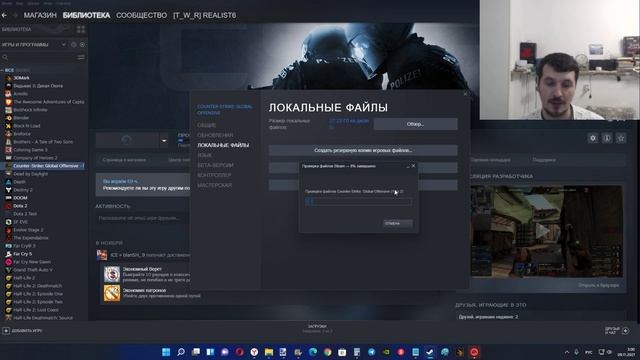The height and width of the screenshot is (360, 640).
Task: Click the РУС language indicator
Action: tap(589, 352)
